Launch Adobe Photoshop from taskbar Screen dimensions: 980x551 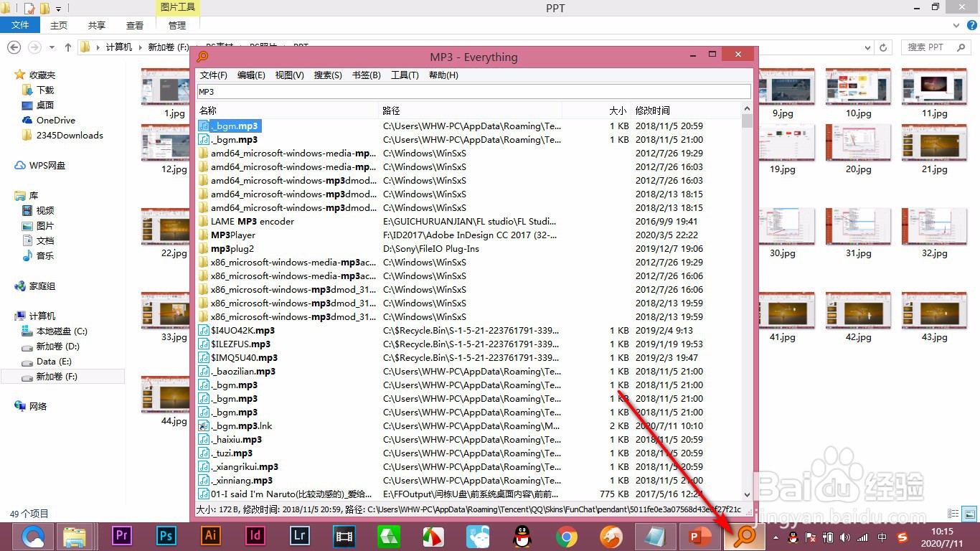point(166,536)
